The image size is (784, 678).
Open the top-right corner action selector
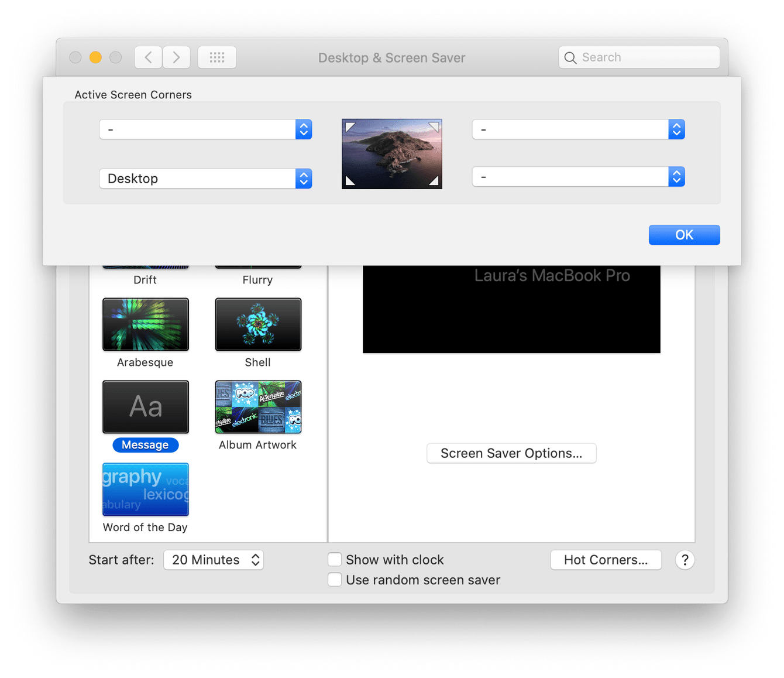point(578,129)
